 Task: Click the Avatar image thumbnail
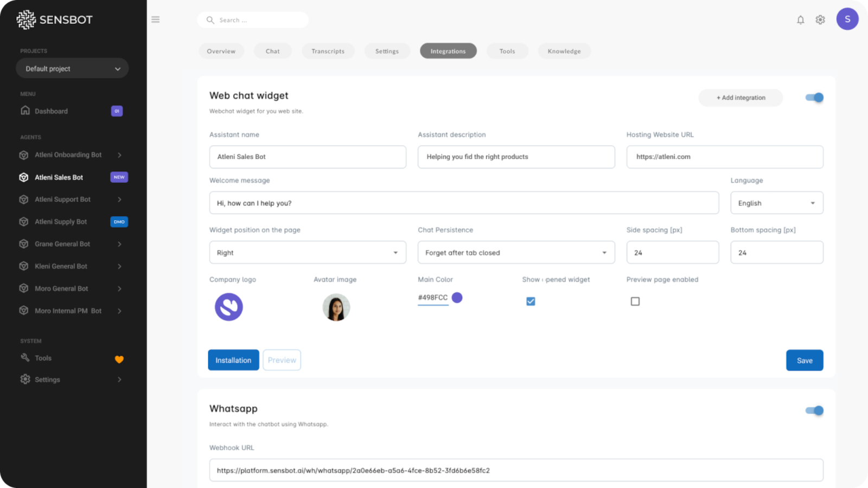point(336,307)
